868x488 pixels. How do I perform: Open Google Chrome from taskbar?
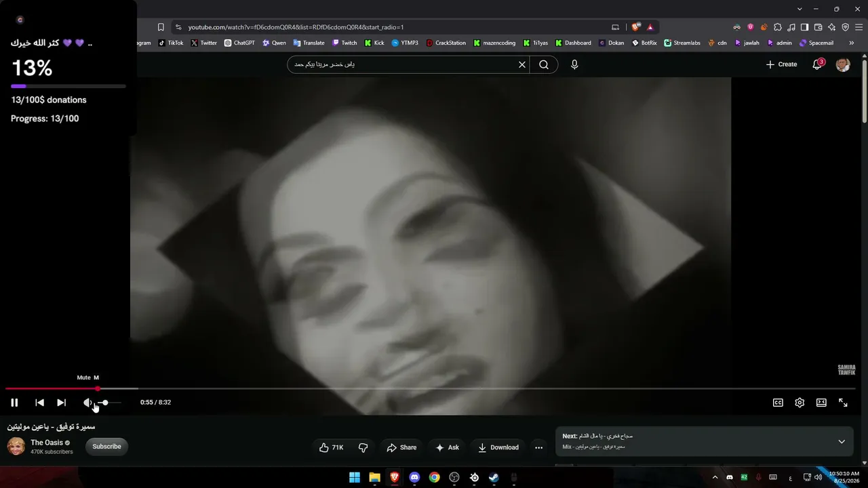coord(435,477)
